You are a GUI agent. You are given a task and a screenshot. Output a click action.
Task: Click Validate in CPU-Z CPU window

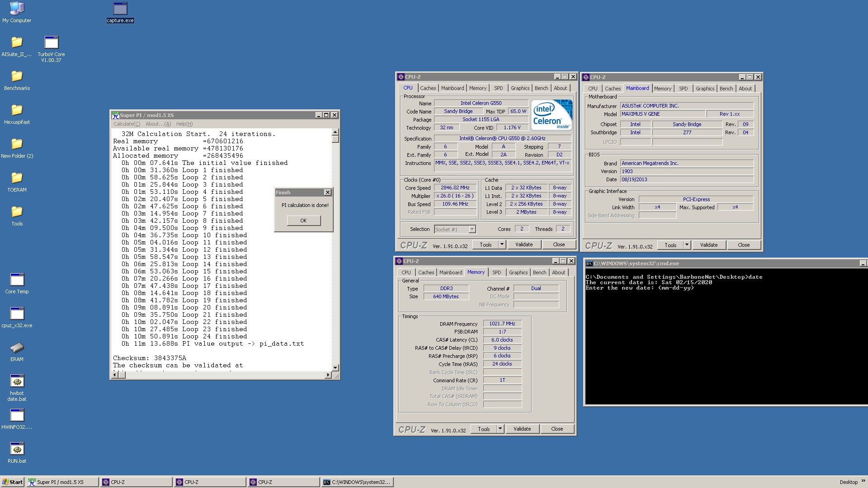point(524,244)
